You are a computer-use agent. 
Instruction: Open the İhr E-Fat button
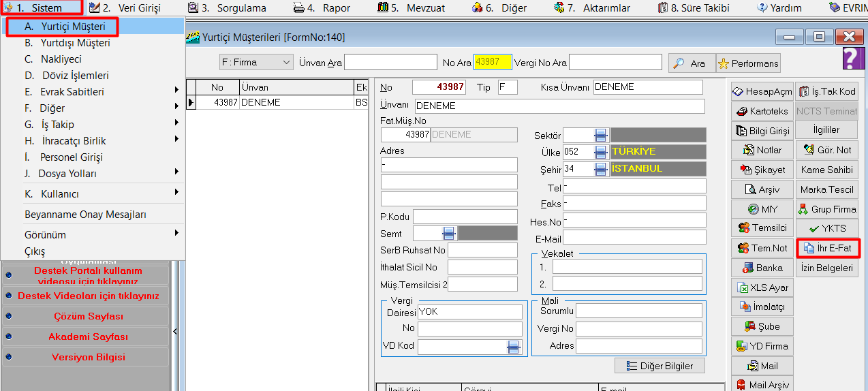point(828,248)
